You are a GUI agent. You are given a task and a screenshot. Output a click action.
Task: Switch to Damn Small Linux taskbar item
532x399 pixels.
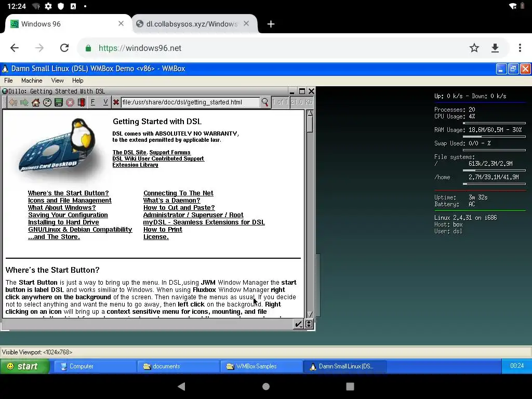[345, 366]
